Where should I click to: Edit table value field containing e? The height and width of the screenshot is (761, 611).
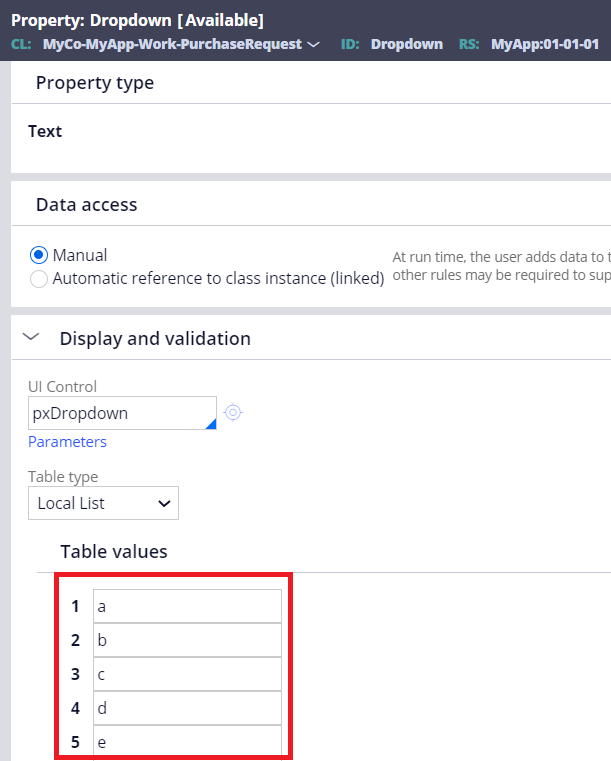pos(187,741)
